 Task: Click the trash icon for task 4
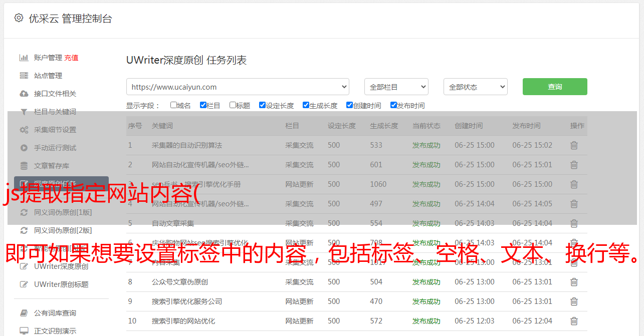(574, 204)
